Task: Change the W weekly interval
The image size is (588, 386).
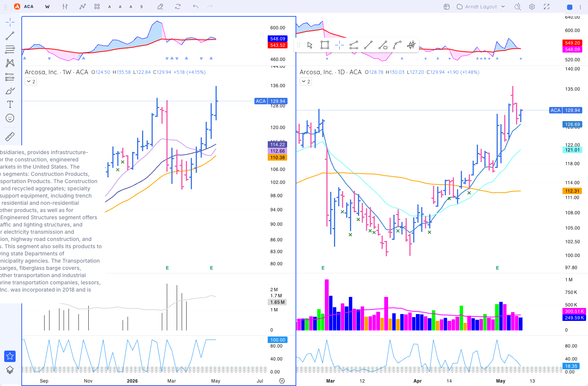Action: click(x=47, y=6)
